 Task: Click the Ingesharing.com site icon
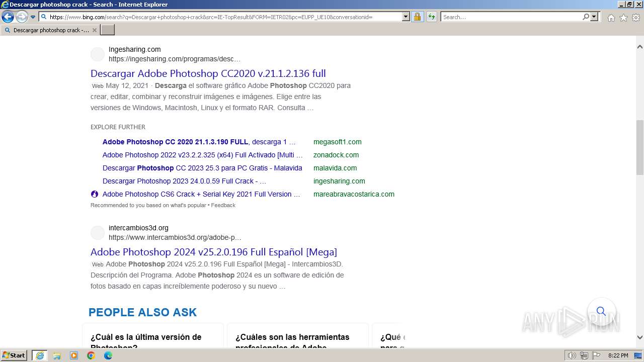pyautogui.click(x=98, y=54)
